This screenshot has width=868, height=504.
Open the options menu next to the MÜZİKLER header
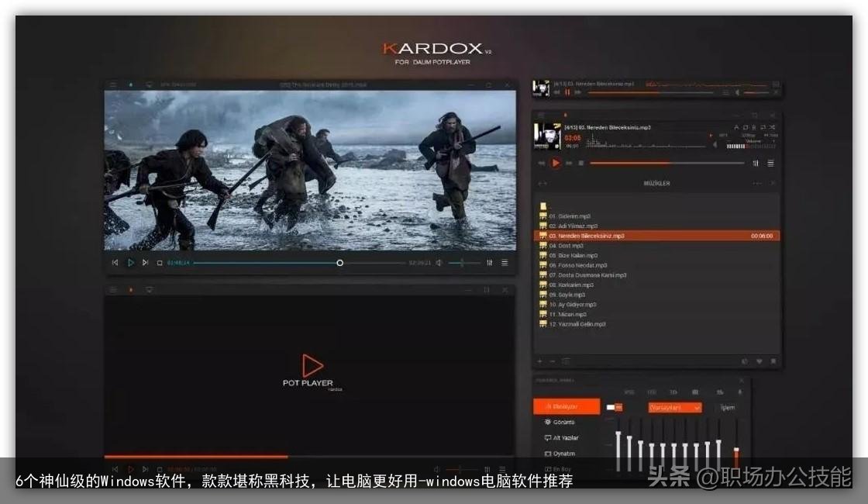coord(757,183)
